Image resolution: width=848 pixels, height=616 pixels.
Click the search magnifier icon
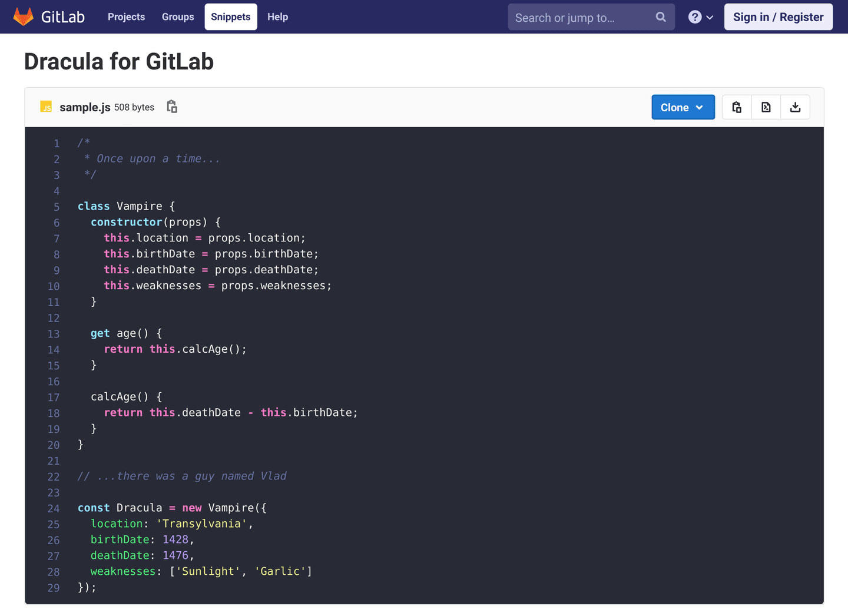660,17
